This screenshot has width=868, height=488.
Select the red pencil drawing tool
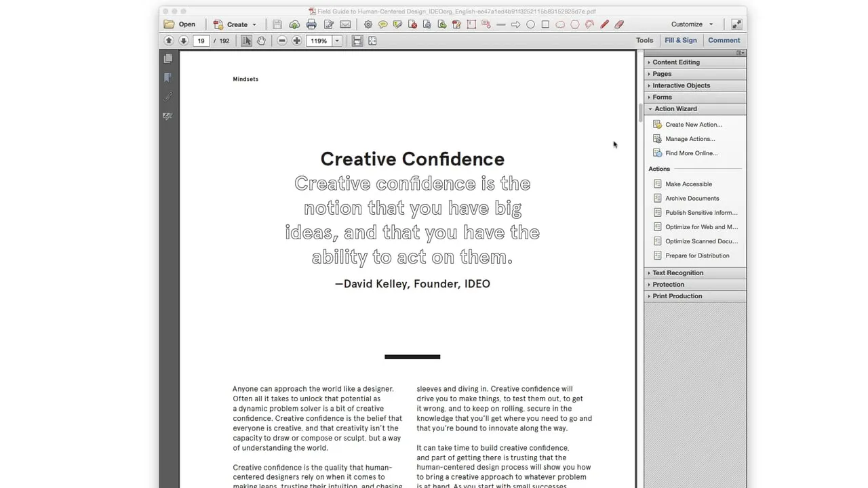tap(604, 24)
